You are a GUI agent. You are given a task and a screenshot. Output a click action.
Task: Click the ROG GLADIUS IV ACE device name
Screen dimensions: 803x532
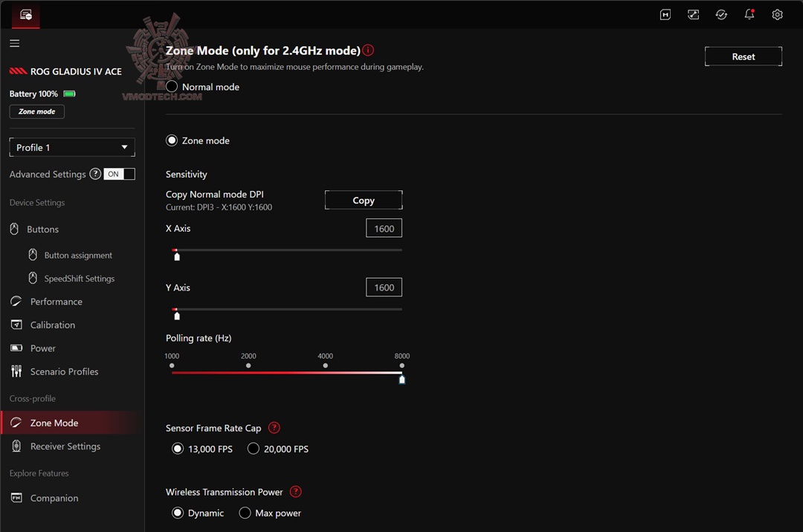tap(76, 71)
